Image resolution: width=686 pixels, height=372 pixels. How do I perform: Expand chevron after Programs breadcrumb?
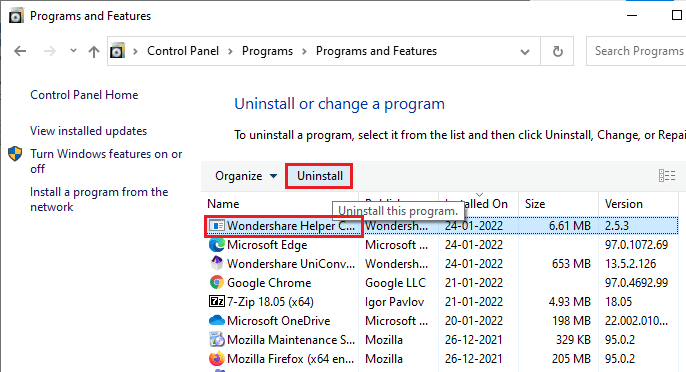pyautogui.click(x=304, y=52)
